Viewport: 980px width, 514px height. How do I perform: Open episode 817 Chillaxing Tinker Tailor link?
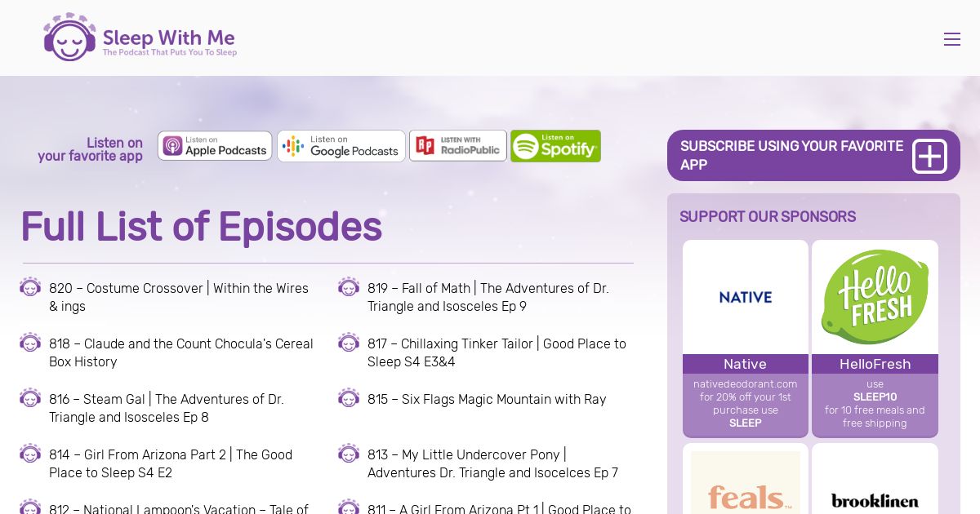[497, 352]
